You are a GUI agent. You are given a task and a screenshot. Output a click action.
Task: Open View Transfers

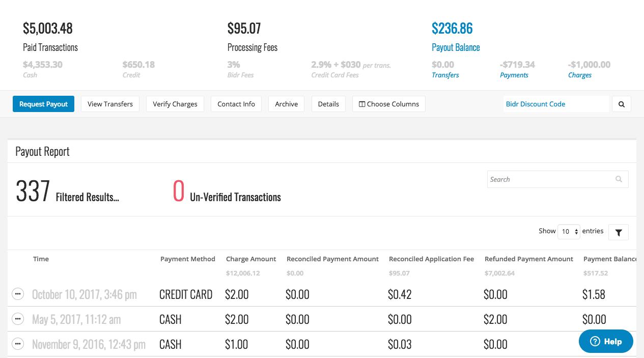tap(110, 104)
